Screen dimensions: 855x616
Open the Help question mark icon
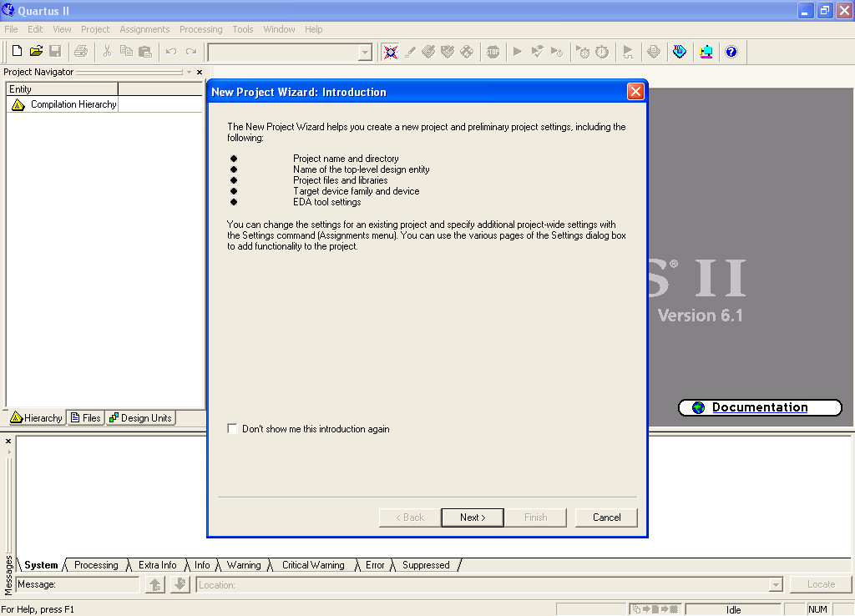click(731, 52)
